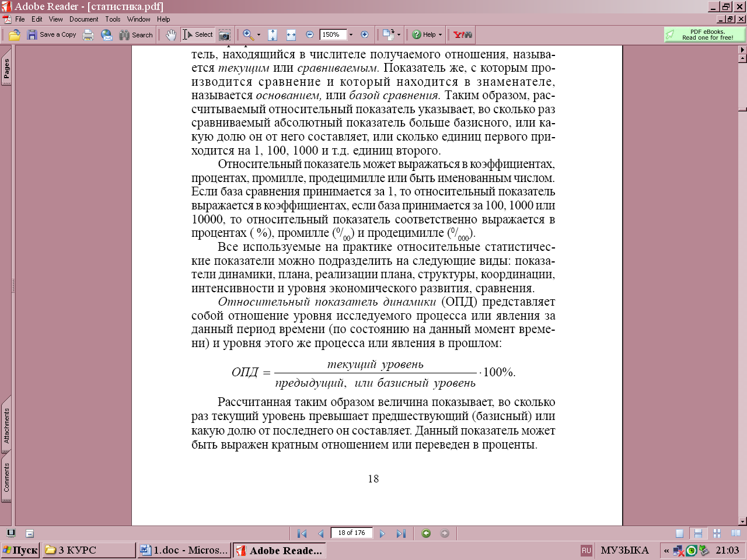This screenshot has width=747, height=560.
Task: Click the Open file folder icon
Action: pos(15,35)
